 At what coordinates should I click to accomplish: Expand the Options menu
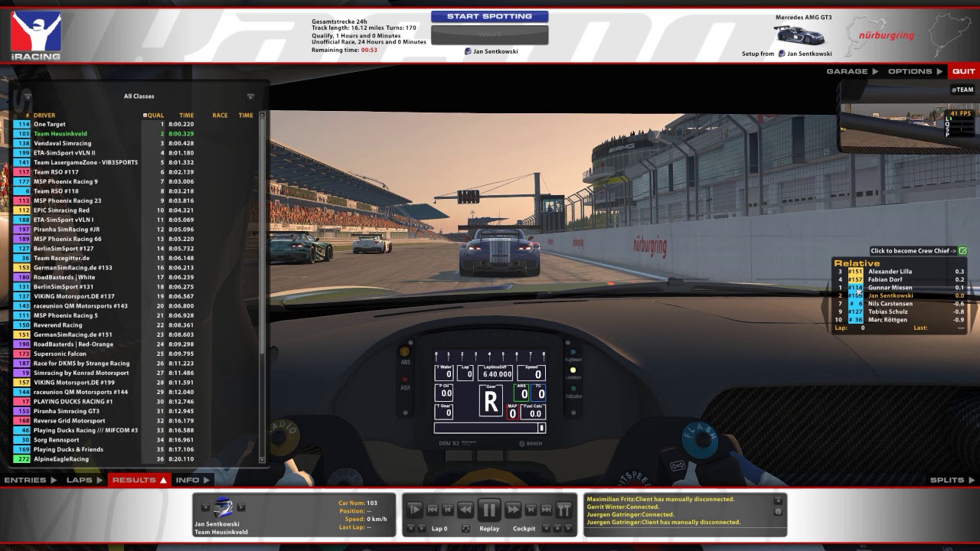point(915,71)
